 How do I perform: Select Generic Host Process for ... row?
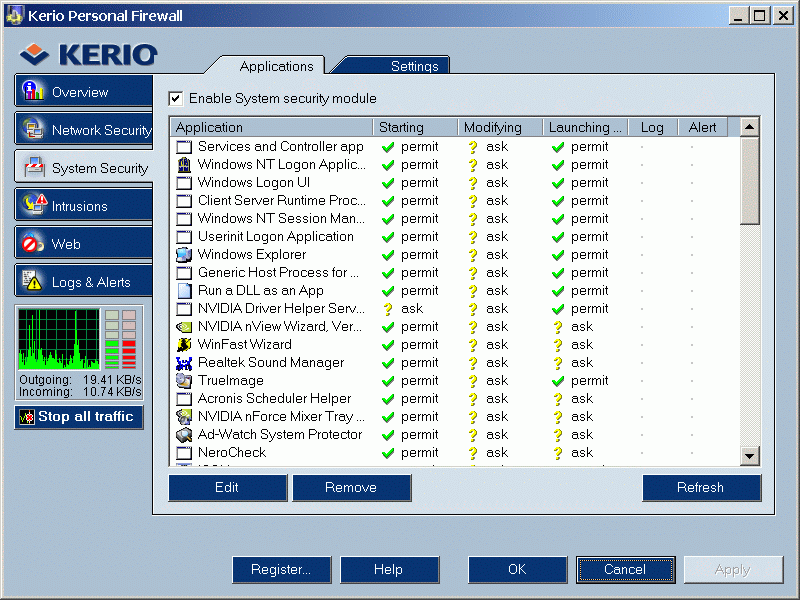[454, 272]
